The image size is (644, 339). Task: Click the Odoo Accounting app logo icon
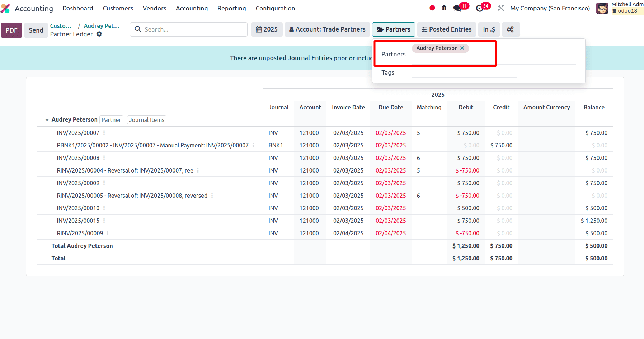click(5, 8)
